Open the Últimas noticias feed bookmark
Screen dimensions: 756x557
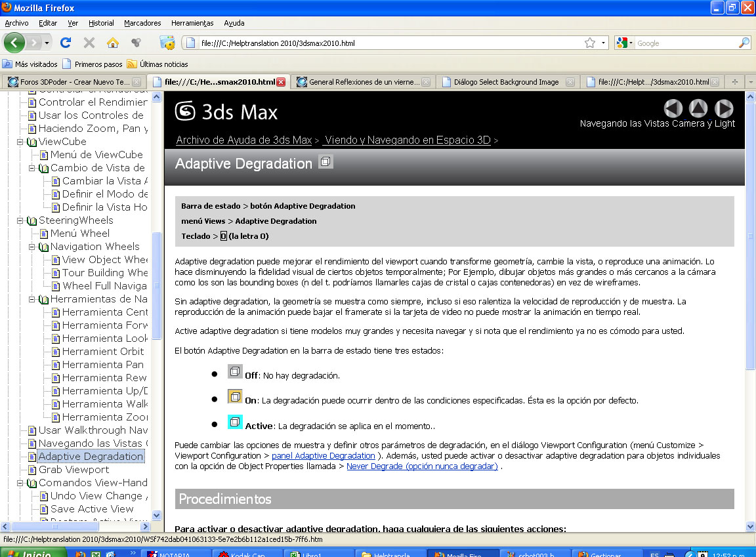pos(157,64)
